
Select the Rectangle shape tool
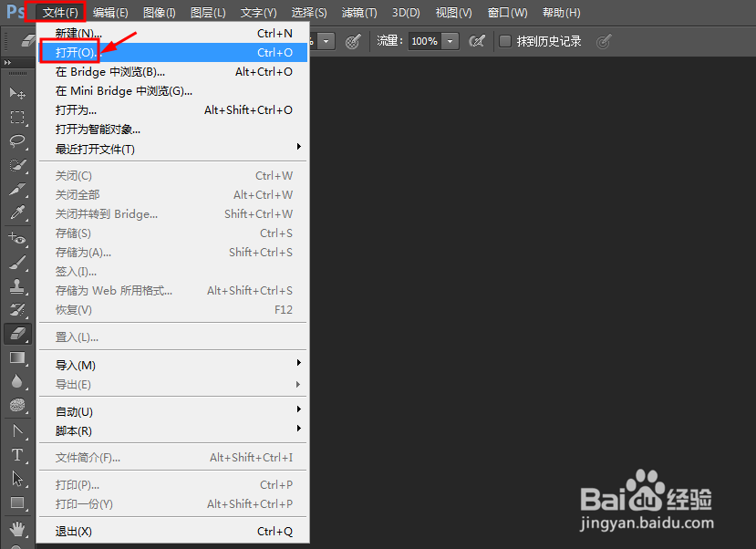click(17, 502)
